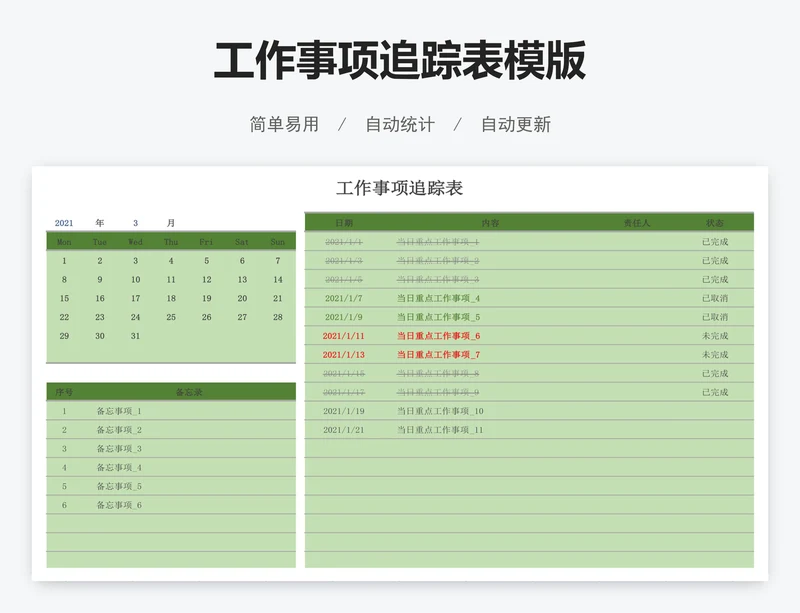Select the red date 2021/1/11
The image size is (800, 613).
click(343, 336)
